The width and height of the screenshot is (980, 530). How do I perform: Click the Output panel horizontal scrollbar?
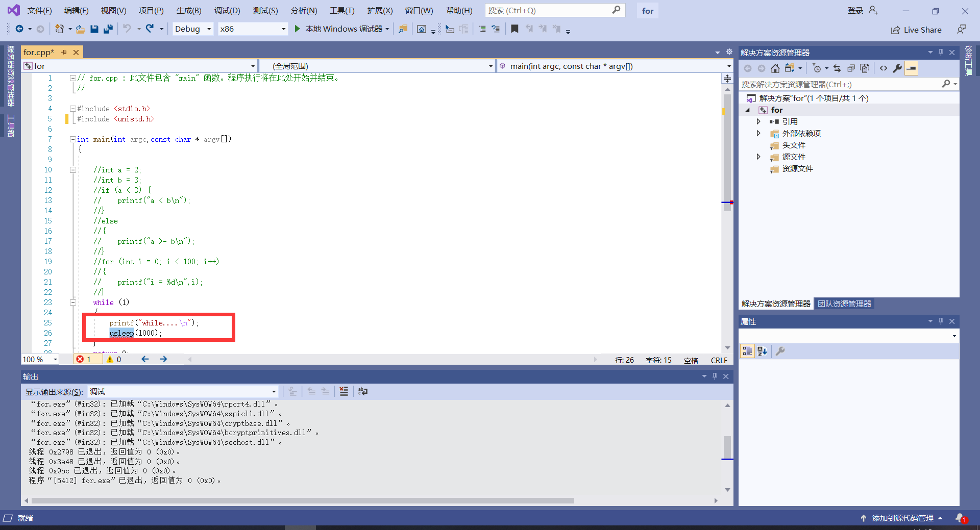[x=303, y=500]
